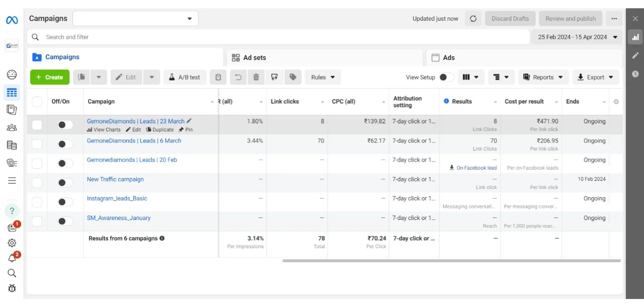644x307 pixels.
Task: Click the horizontal scrollbar under the table
Action: click(451, 261)
